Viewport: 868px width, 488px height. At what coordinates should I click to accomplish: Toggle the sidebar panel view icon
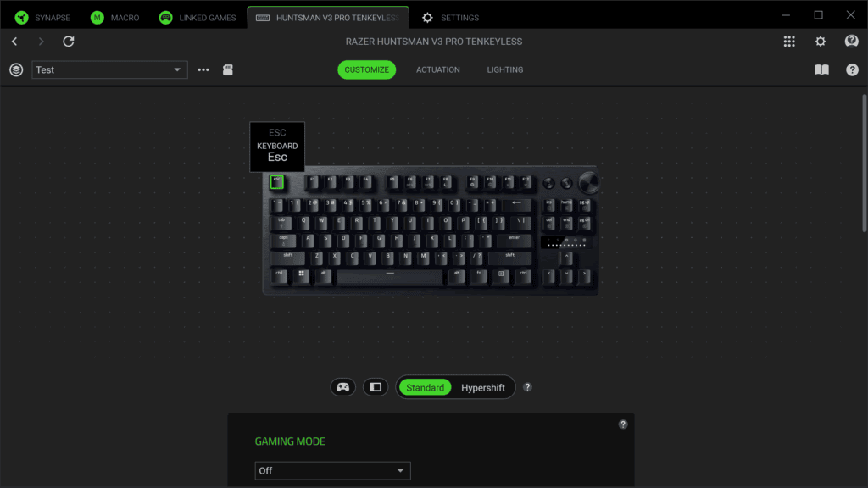tap(376, 387)
